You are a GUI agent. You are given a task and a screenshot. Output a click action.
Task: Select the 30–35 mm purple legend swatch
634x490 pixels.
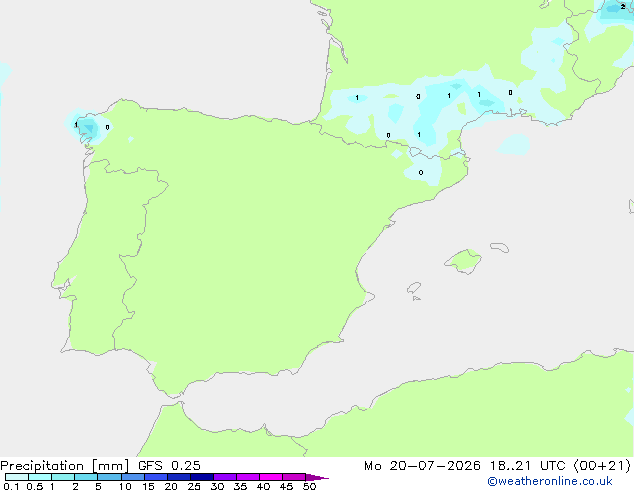point(225,477)
